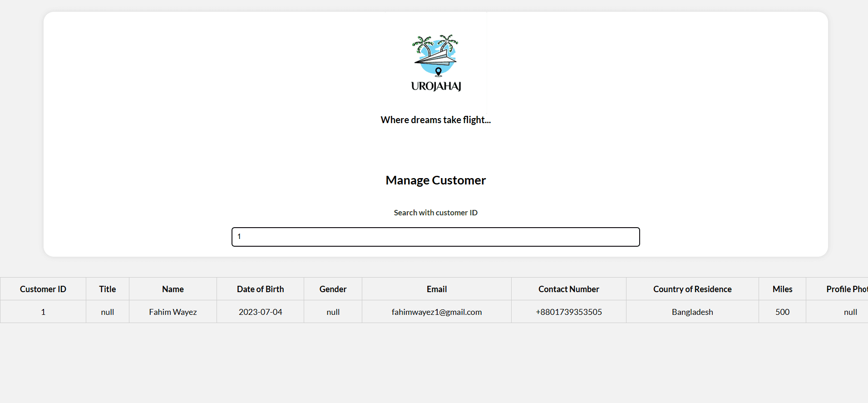
Task: Select the Bangladesh country cell
Action: (x=692, y=312)
